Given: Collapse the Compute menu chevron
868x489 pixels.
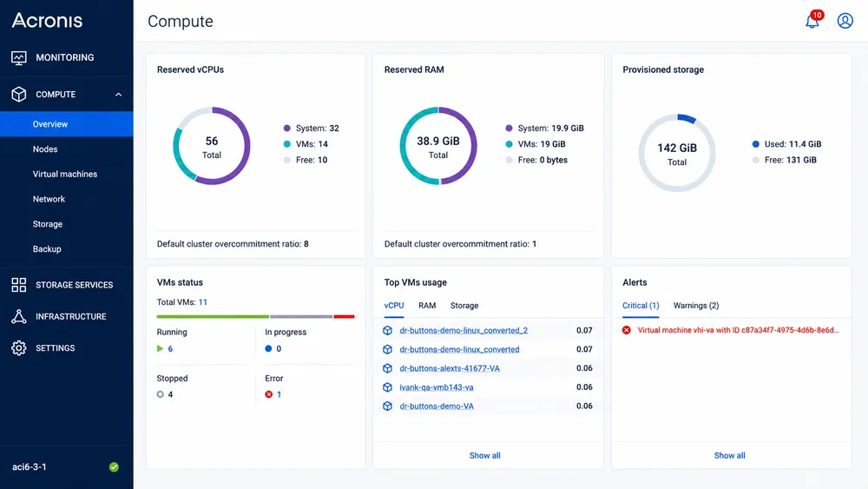Looking at the screenshot, I should point(118,95).
